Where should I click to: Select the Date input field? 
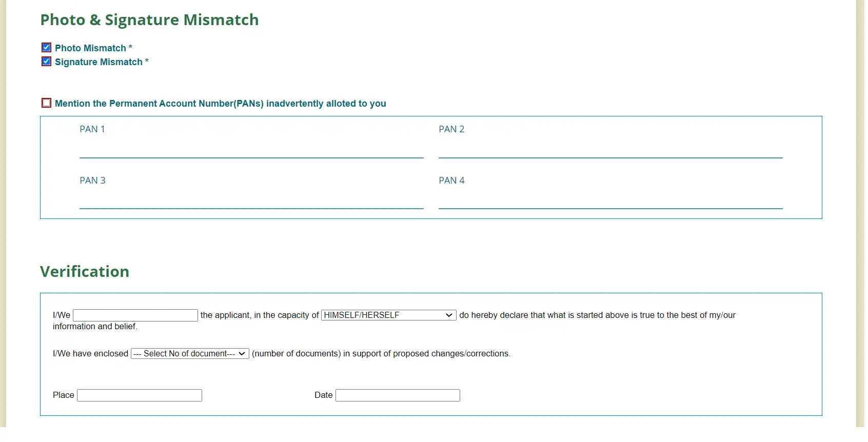click(398, 395)
